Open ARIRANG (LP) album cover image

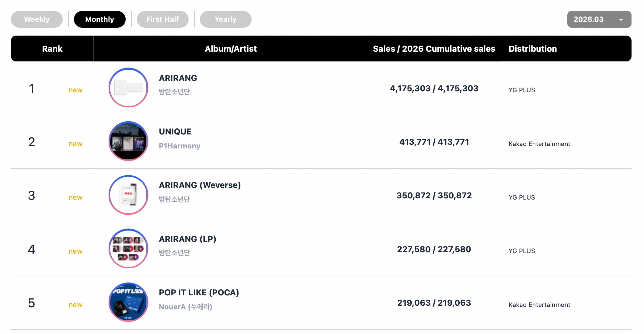(x=128, y=249)
